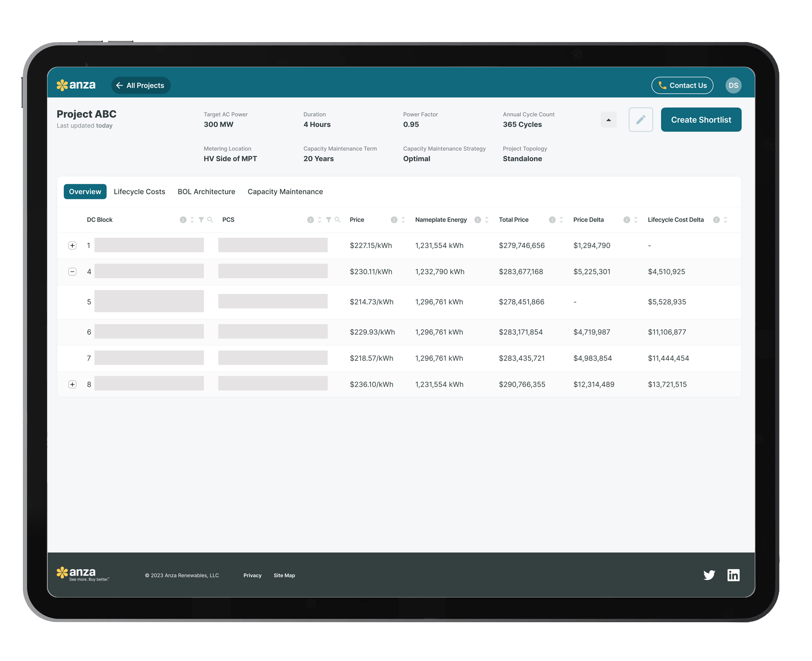Open the LinkedIn icon in the footer
Image resolution: width=812 pixels, height=661 pixels.
tap(733, 575)
